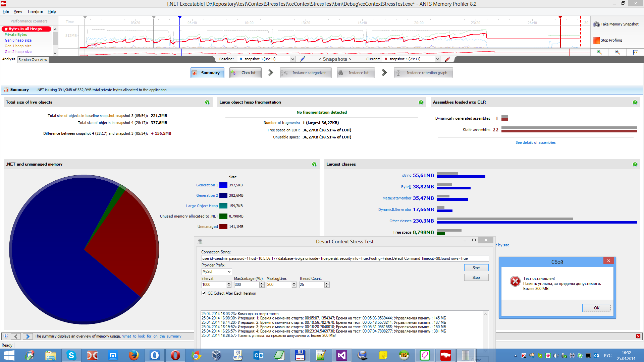
Task: Zoom out on the timeline
Action: (x=617, y=52)
